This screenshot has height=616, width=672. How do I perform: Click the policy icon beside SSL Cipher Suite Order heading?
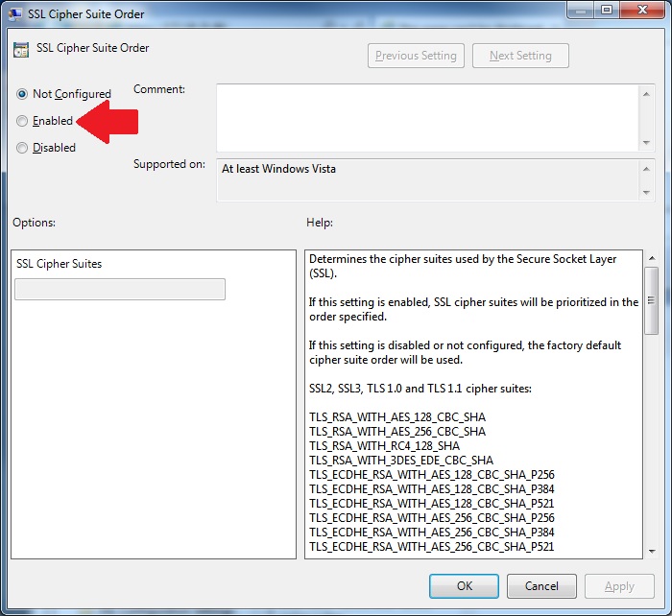coord(20,49)
